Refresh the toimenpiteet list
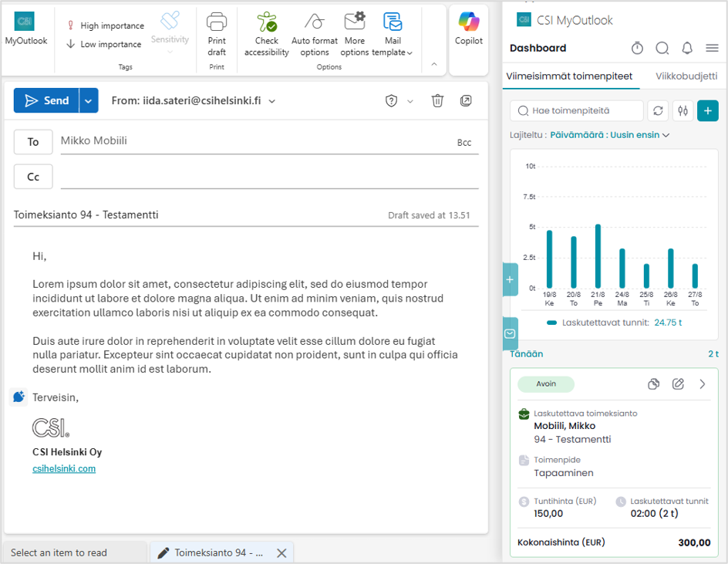This screenshot has height=564, width=728. pyautogui.click(x=658, y=110)
